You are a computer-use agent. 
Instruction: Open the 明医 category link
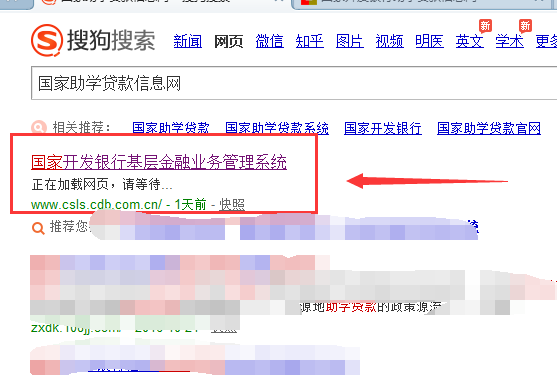pos(429,42)
